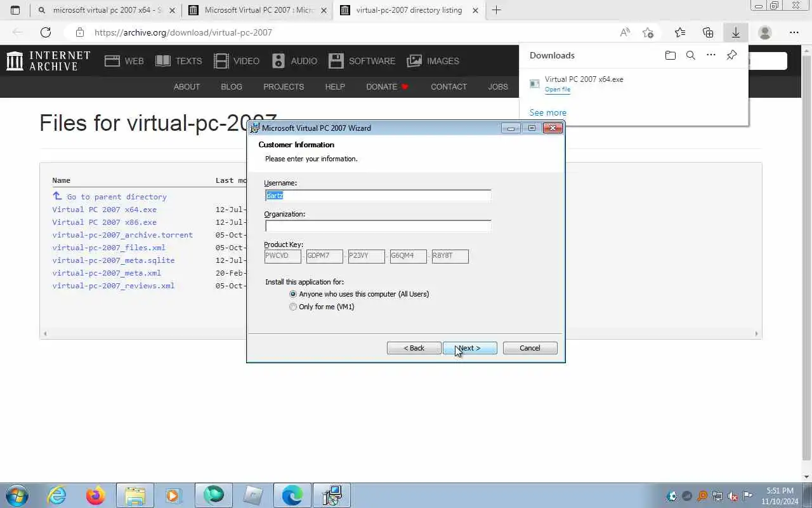Screen dimensions: 812x508
Task: Open virtual-pc-2007_meta.sqlite link
Action: [x=113, y=260]
